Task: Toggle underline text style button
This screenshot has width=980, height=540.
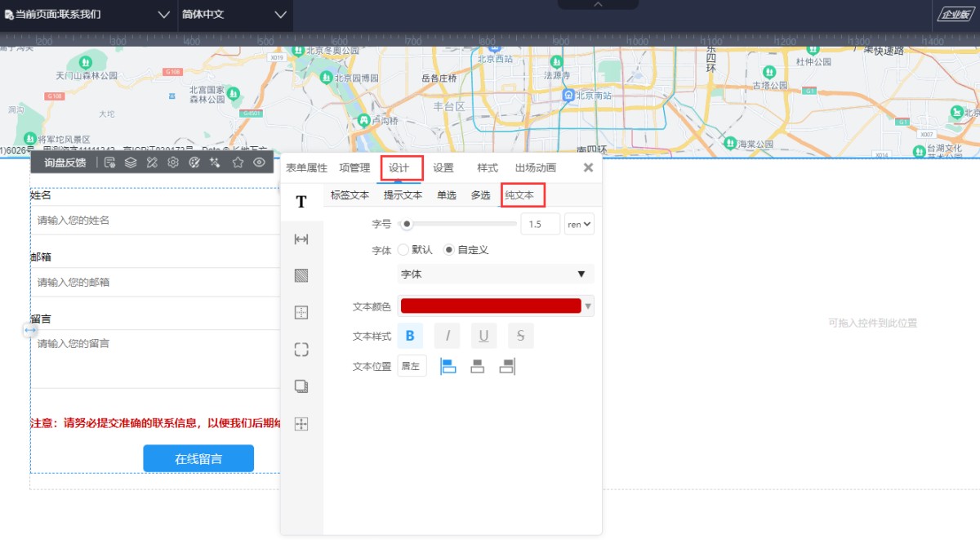Action: click(x=483, y=336)
